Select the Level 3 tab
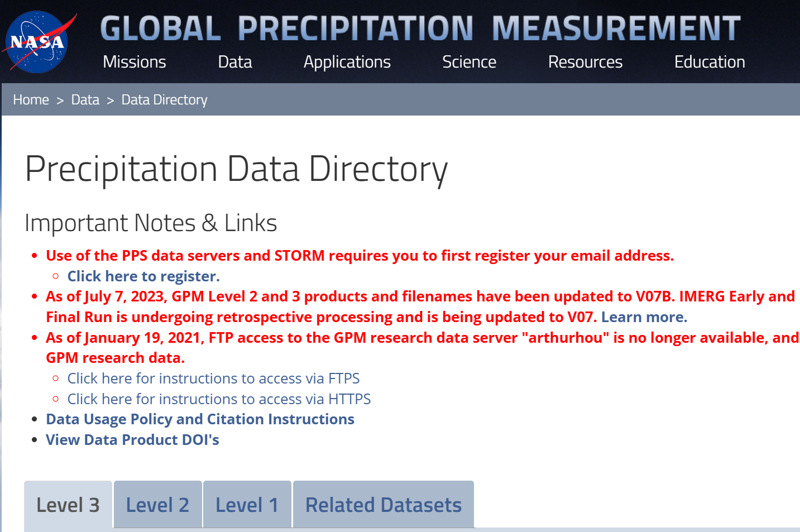 click(x=68, y=505)
